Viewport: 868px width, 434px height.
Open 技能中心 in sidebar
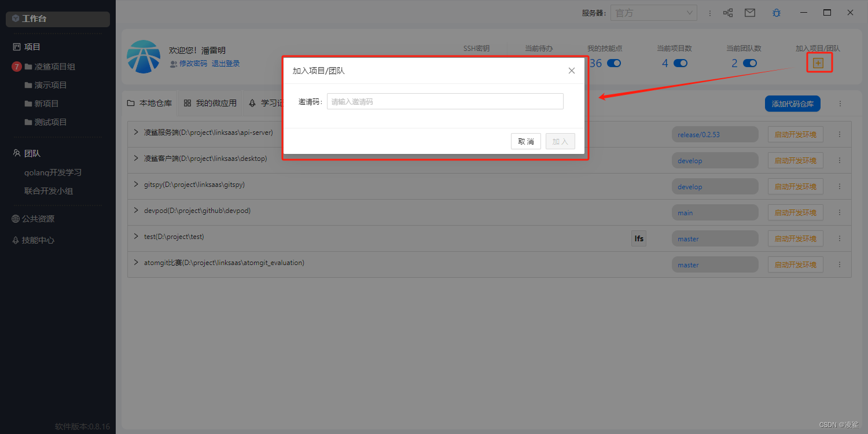pyautogui.click(x=38, y=240)
